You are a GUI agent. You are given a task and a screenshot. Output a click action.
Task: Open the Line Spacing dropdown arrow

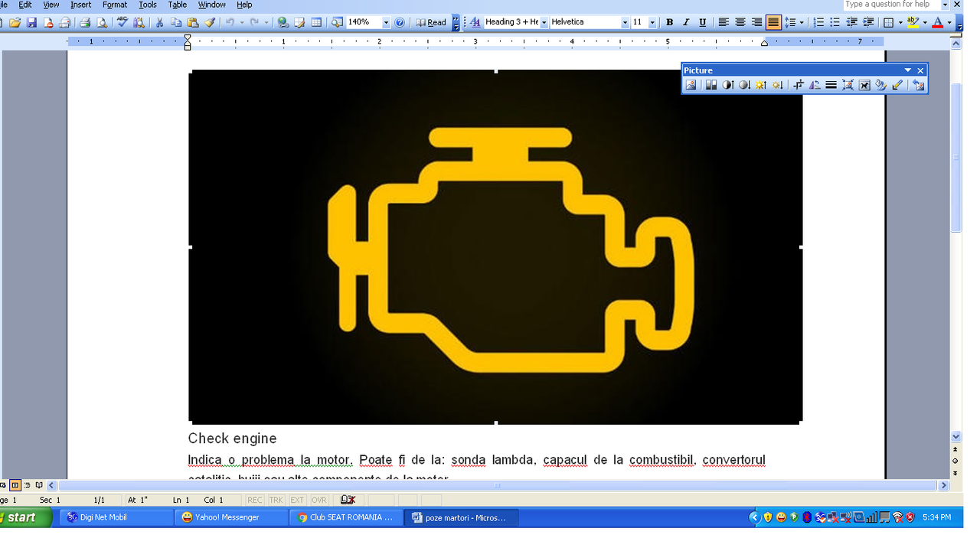click(x=802, y=22)
